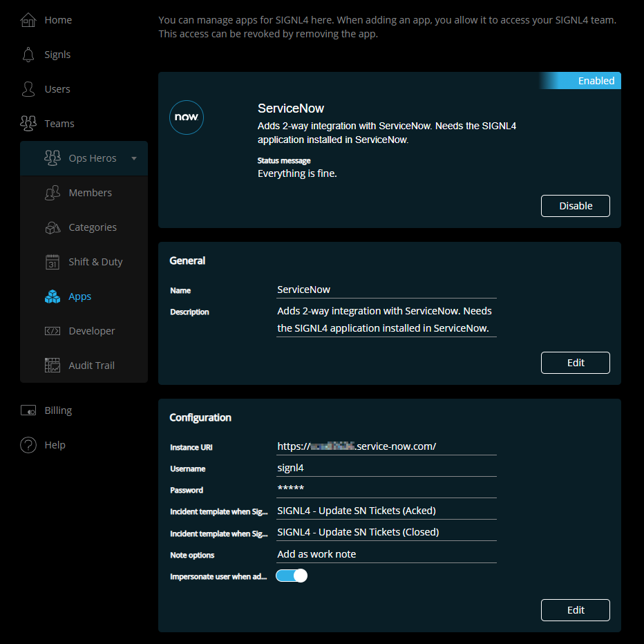Toggle Impersonate user switch off
Image resolution: width=644 pixels, height=644 pixels.
[291, 576]
